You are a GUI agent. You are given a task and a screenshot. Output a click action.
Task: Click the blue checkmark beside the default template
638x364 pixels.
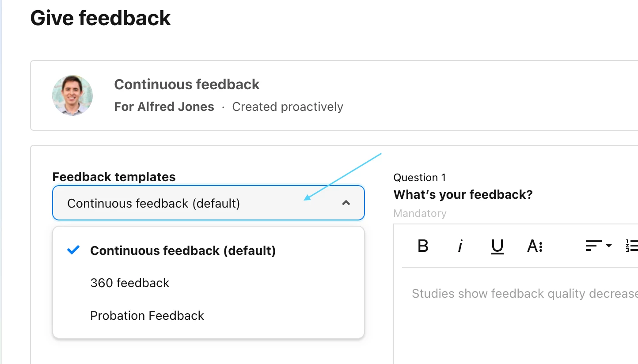(x=73, y=250)
